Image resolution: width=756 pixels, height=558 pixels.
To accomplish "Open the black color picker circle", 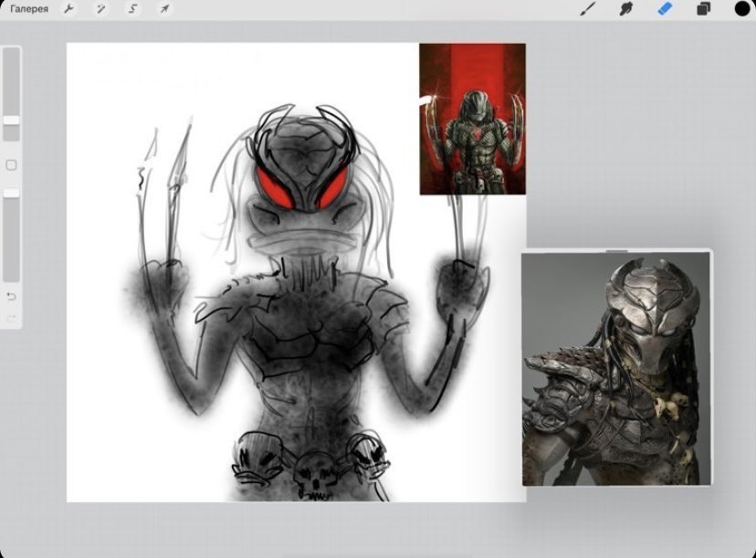I will coord(742,9).
